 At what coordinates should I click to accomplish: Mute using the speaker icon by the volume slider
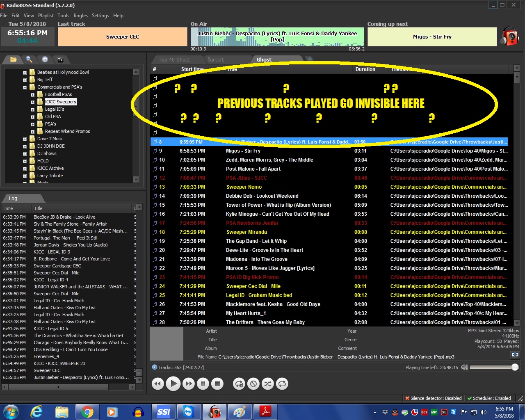pyautogui.click(x=464, y=367)
